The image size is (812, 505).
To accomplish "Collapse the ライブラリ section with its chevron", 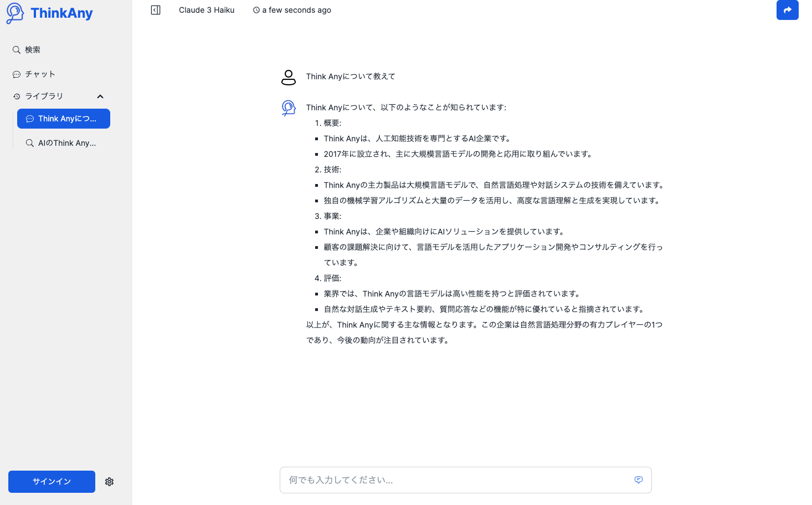I will pos(100,96).
